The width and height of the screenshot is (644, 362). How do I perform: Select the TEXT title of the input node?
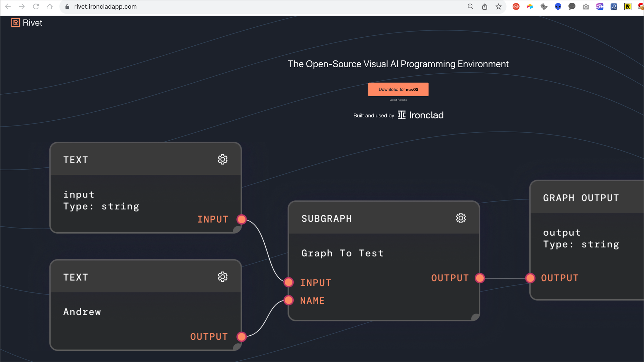76,160
